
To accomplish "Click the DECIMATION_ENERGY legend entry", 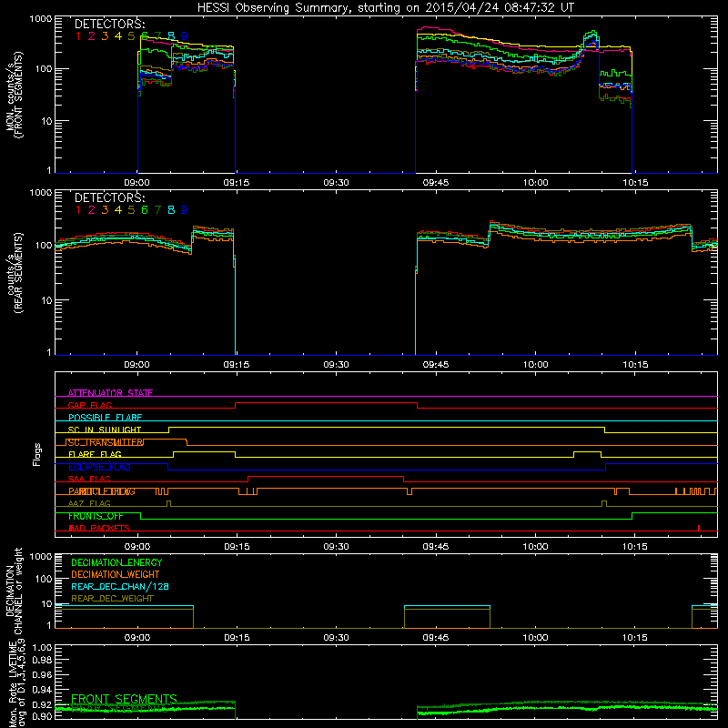I will (x=116, y=562).
